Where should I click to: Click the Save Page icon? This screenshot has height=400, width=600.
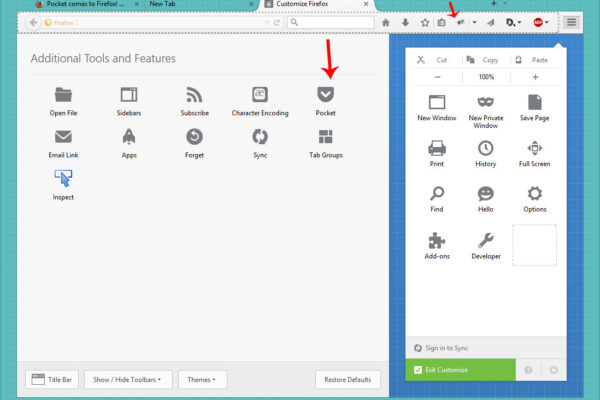tap(535, 102)
